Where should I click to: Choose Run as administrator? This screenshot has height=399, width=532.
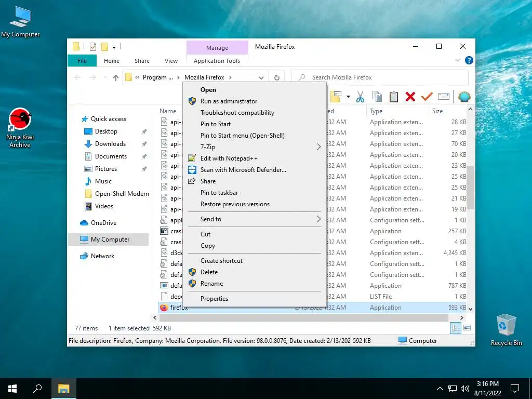click(x=255, y=101)
